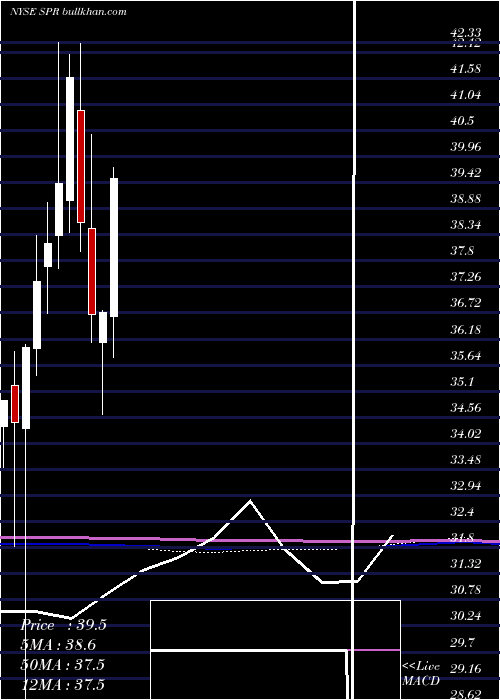The height and width of the screenshot is (700, 500).
Task: Click the 39.42 price axis label
Action: tap(466, 173)
